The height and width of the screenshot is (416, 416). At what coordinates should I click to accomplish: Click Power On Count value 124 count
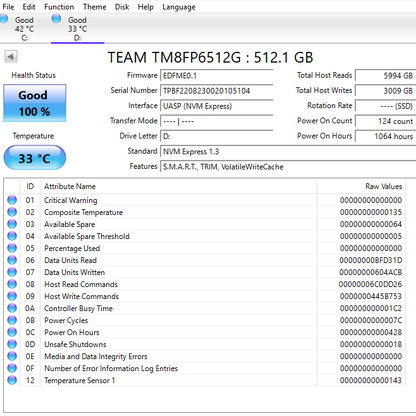[385, 121]
